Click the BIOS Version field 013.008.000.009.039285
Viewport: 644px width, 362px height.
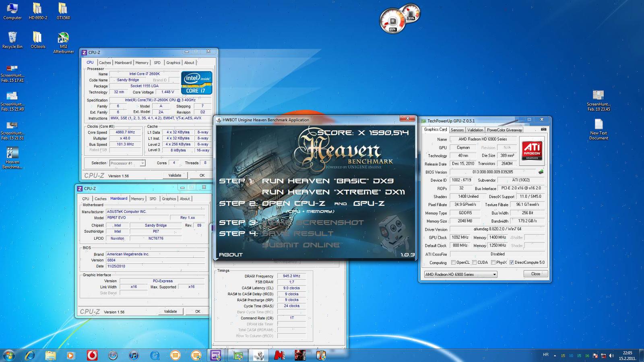pyautogui.click(x=493, y=172)
